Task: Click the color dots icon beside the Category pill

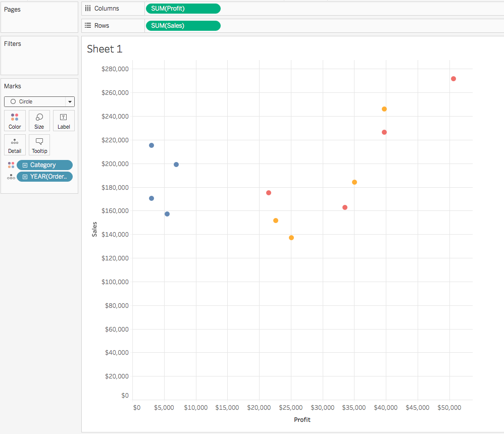Action: click(x=11, y=165)
